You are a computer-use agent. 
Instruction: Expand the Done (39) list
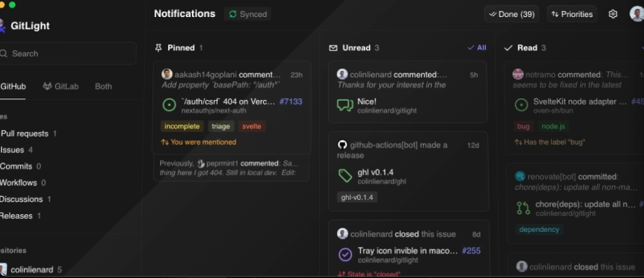(511, 14)
